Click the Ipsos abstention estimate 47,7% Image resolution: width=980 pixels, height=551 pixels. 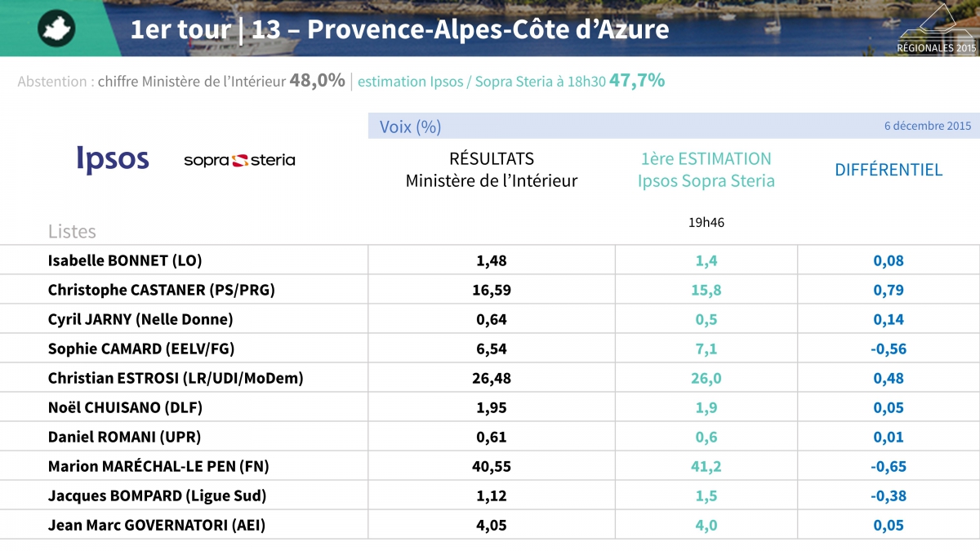click(x=637, y=80)
